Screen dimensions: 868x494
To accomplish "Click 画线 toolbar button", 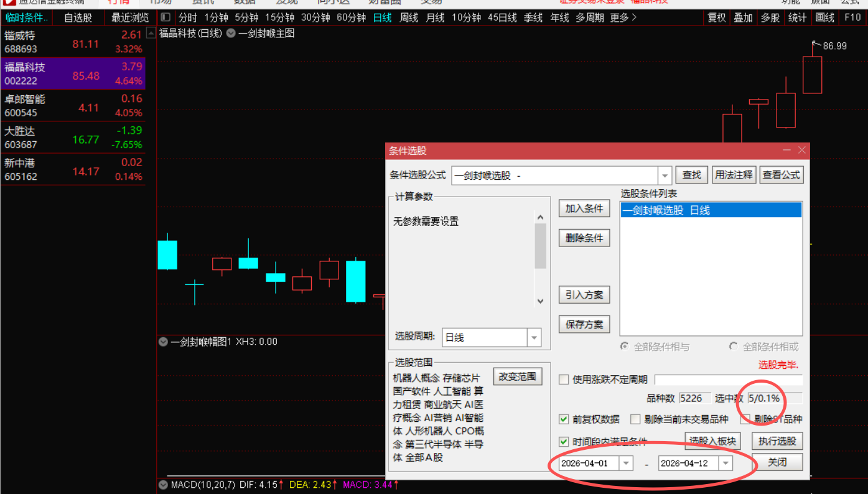I will tap(825, 18).
